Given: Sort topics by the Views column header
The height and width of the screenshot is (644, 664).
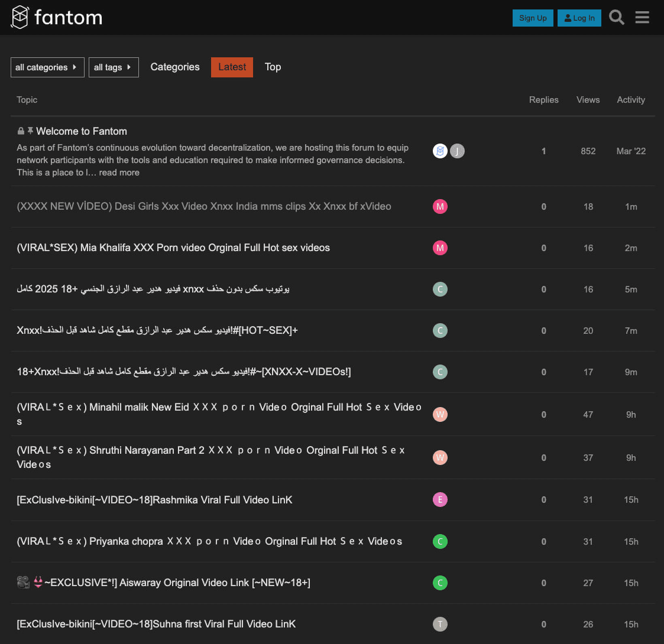Looking at the screenshot, I should click(588, 100).
